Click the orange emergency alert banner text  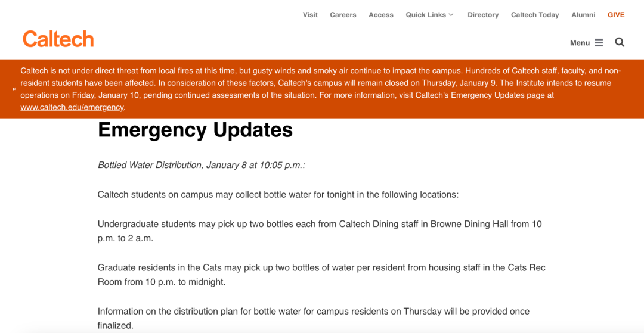coord(320,89)
